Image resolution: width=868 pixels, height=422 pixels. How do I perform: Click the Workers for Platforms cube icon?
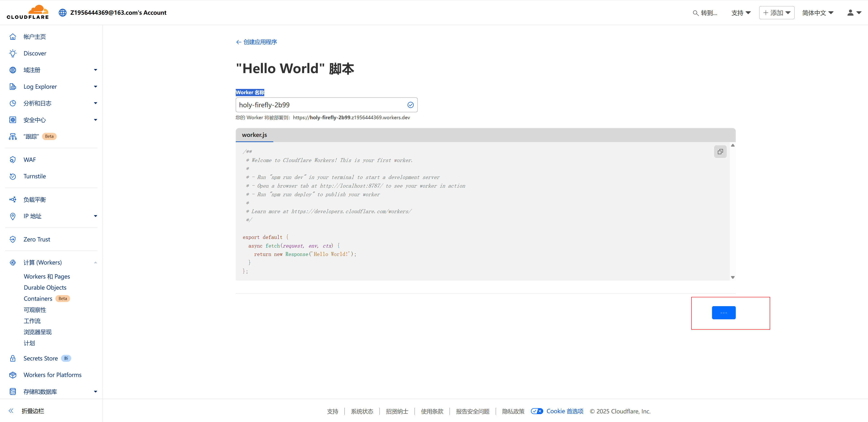[13, 375]
